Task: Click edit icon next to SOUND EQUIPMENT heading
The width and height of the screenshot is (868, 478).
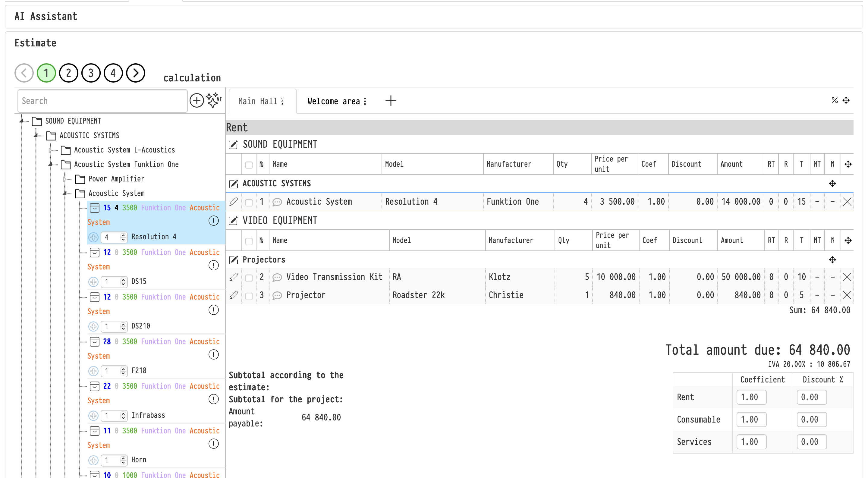Action: [x=233, y=145]
